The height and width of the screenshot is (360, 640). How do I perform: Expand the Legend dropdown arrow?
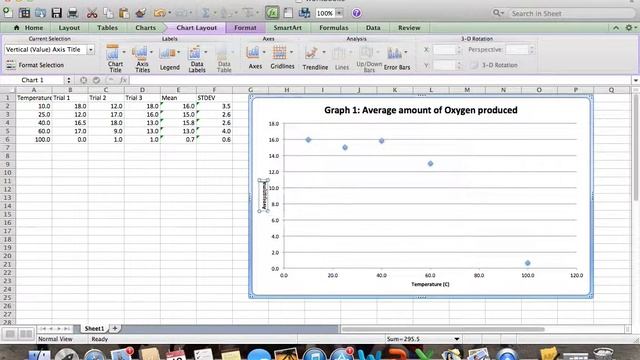point(178,52)
